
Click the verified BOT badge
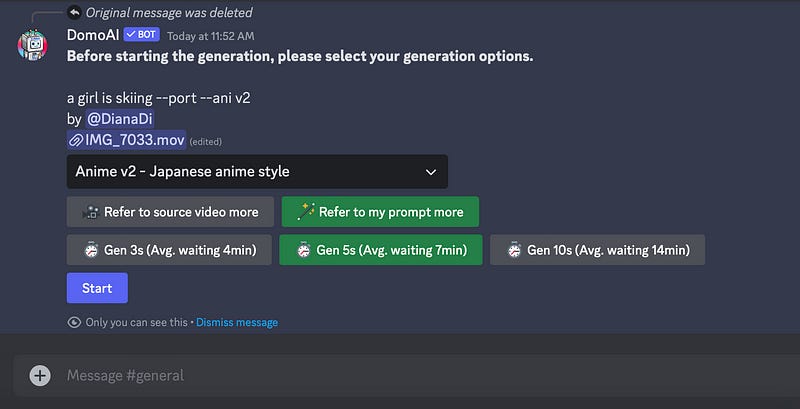point(141,35)
